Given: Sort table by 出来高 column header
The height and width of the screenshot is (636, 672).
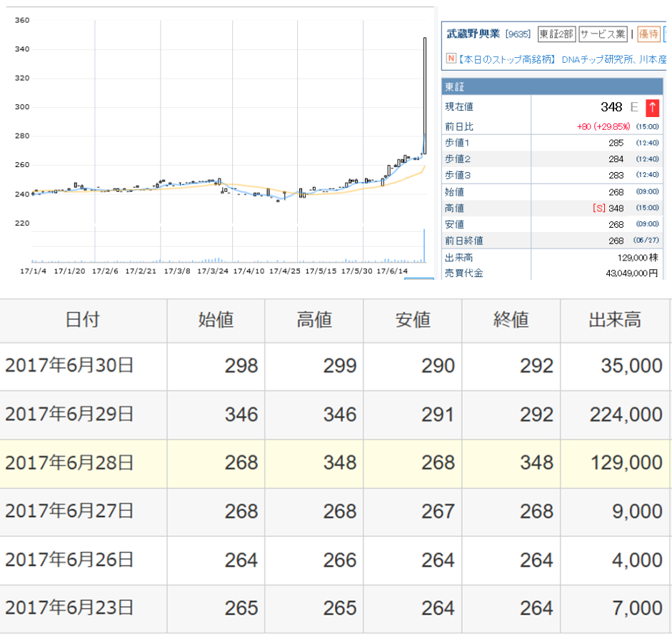Looking at the screenshot, I should [614, 320].
